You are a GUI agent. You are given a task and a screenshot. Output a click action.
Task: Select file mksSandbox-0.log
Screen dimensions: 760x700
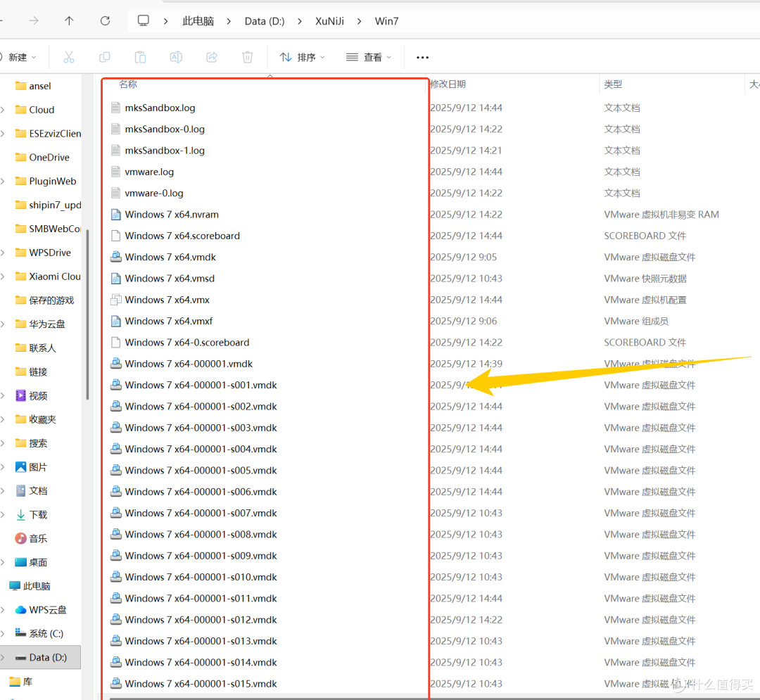pos(165,129)
